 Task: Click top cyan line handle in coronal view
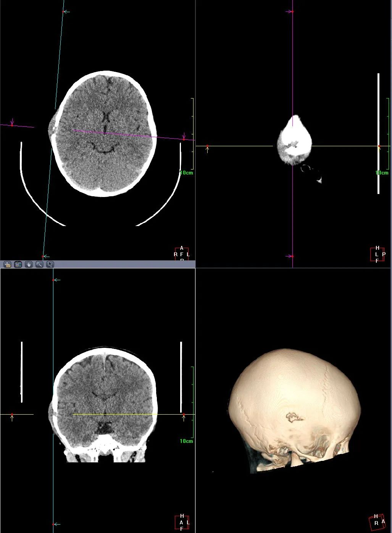53,280
